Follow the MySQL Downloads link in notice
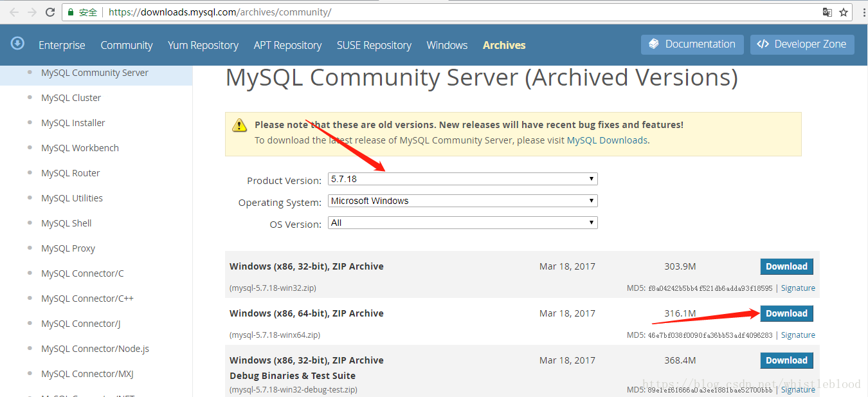Image resolution: width=868 pixels, height=397 pixels. pyautogui.click(x=607, y=140)
